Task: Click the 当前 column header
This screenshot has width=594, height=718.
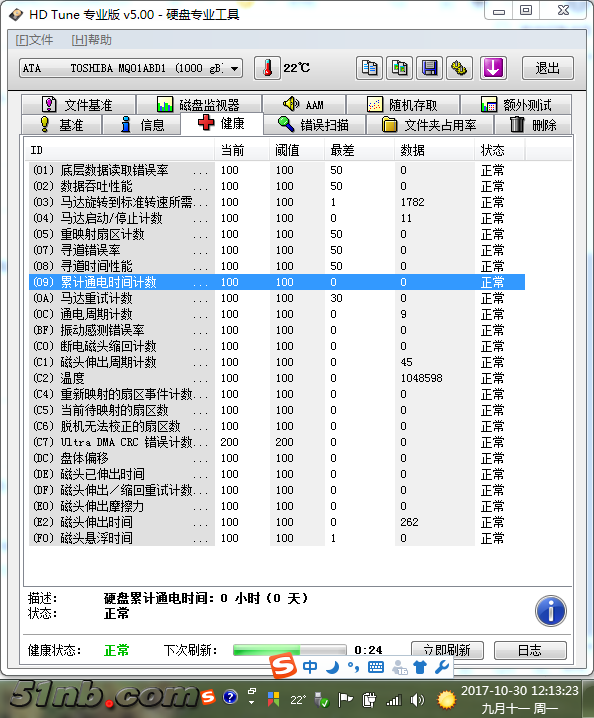Action: [x=242, y=150]
